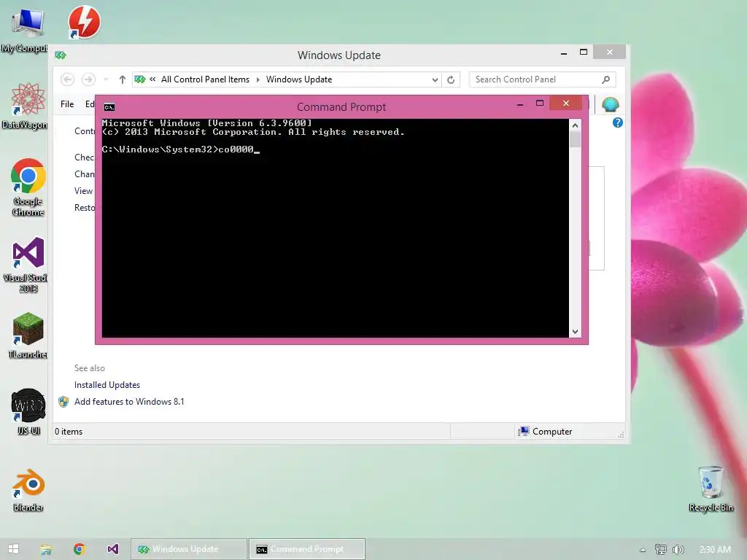Open Installed Updates link
747x560 pixels.
pyautogui.click(x=107, y=385)
